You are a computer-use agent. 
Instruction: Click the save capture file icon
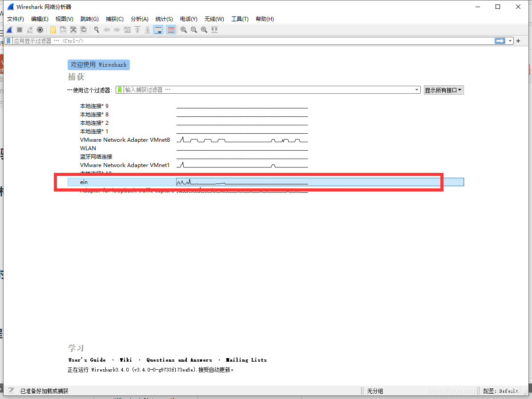point(63,30)
